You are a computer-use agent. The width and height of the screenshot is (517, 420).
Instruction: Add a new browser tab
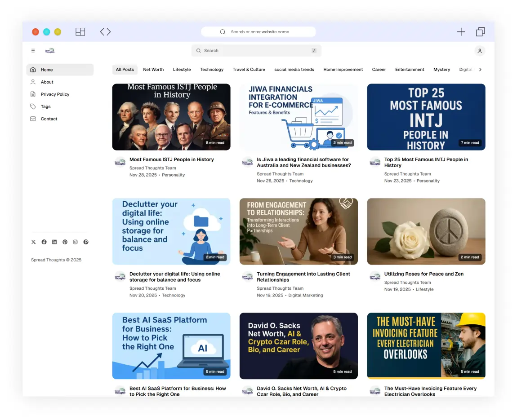(461, 31)
